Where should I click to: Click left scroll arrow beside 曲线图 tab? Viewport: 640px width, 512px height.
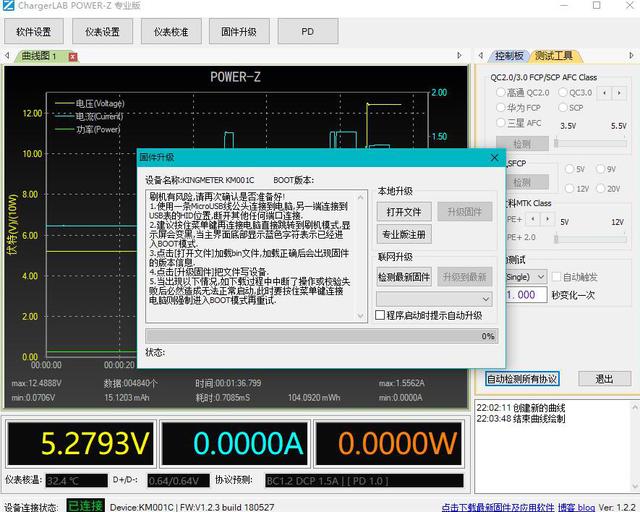(x=7, y=56)
